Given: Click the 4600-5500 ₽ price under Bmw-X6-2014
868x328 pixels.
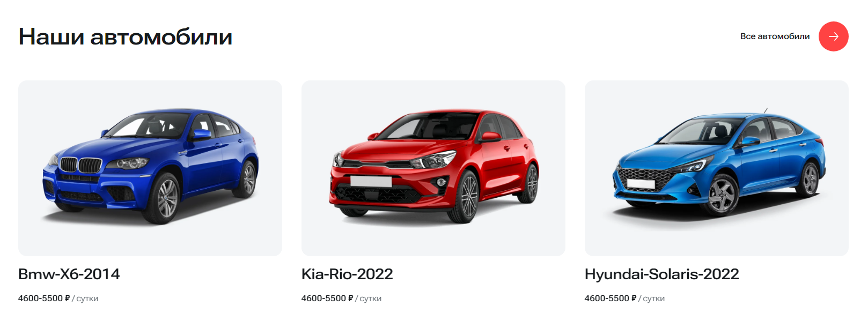Looking at the screenshot, I should point(44,298).
